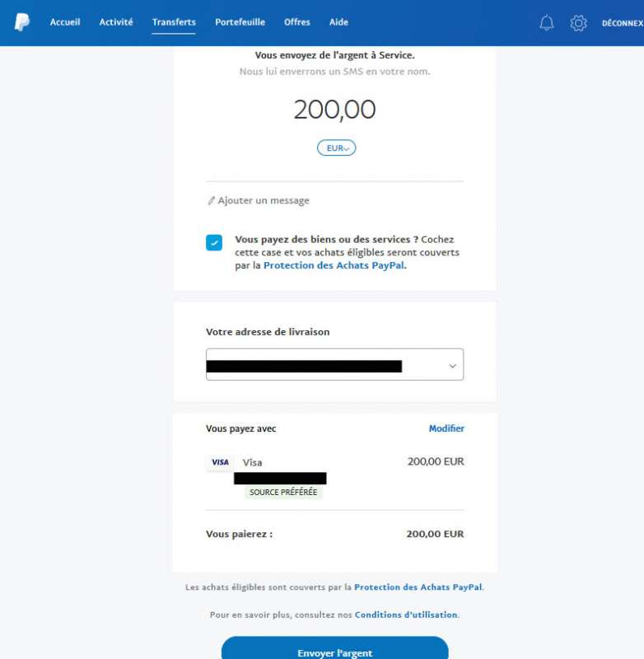Viewport: 644px width, 659px height.
Task: Uncheck the goods or services checkbox
Action: click(214, 242)
